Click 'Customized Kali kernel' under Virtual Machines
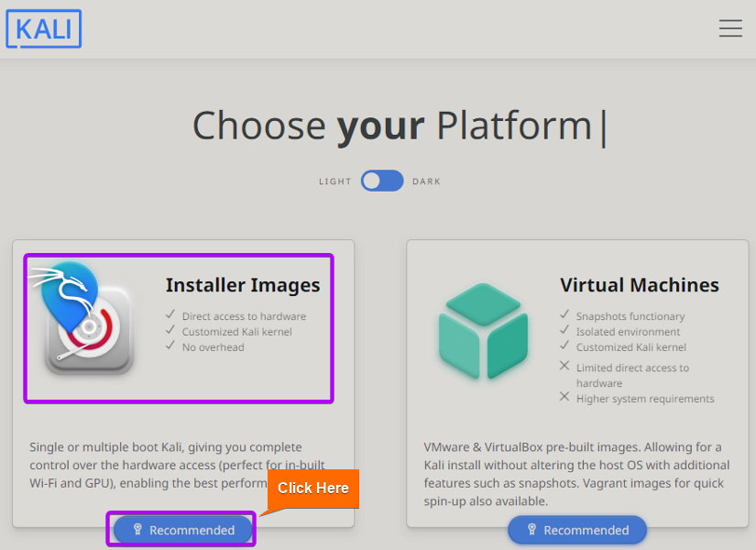This screenshot has height=550, width=756. (631, 346)
